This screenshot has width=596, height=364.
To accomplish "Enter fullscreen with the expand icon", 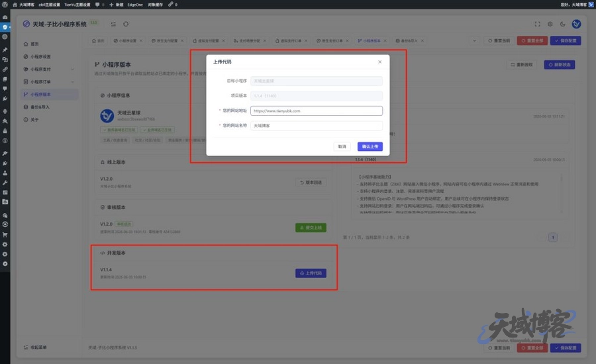I will pos(538,24).
